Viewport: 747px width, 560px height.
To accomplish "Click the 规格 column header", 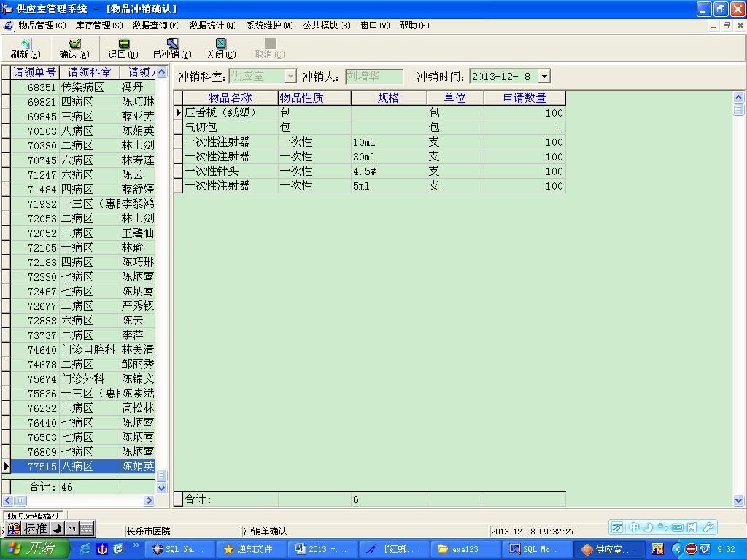I will click(389, 98).
